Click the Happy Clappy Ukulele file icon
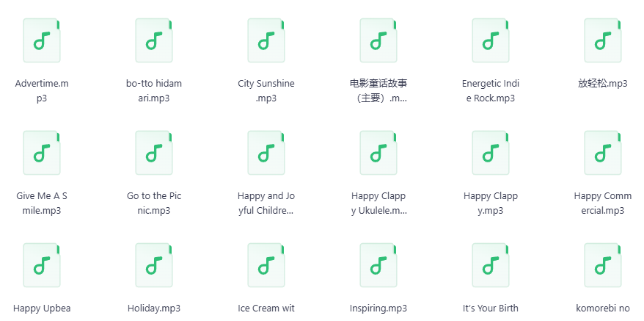644x321 pixels. click(x=378, y=153)
